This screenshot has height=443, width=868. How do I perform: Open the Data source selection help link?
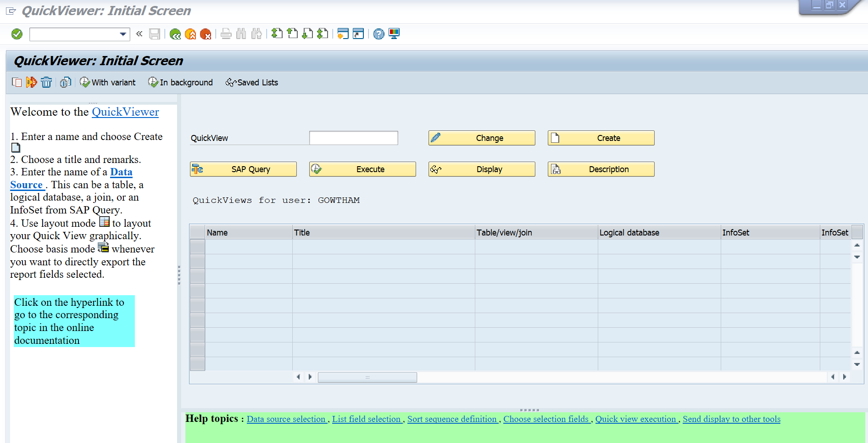tap(286, 419)
